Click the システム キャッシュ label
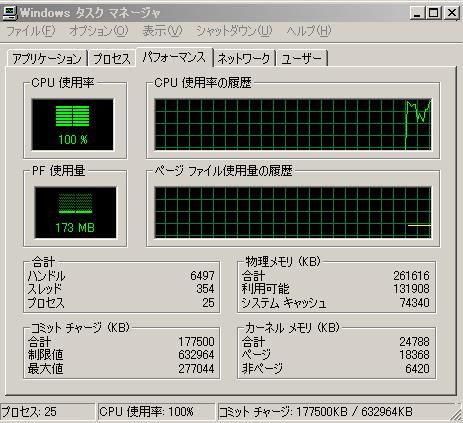Image resolution: width=463 pixels, height=423 pixels. click(284, 303)
